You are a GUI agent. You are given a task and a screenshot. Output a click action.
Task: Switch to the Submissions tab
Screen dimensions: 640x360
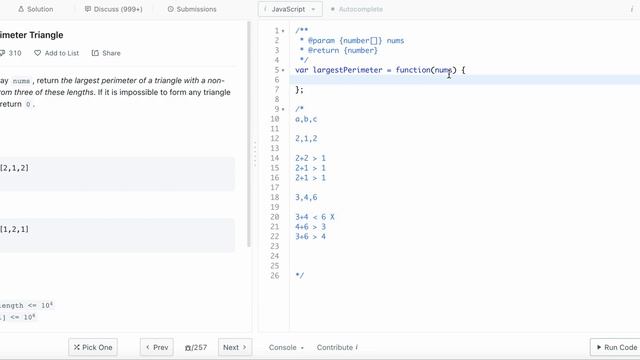coord(192,9)
